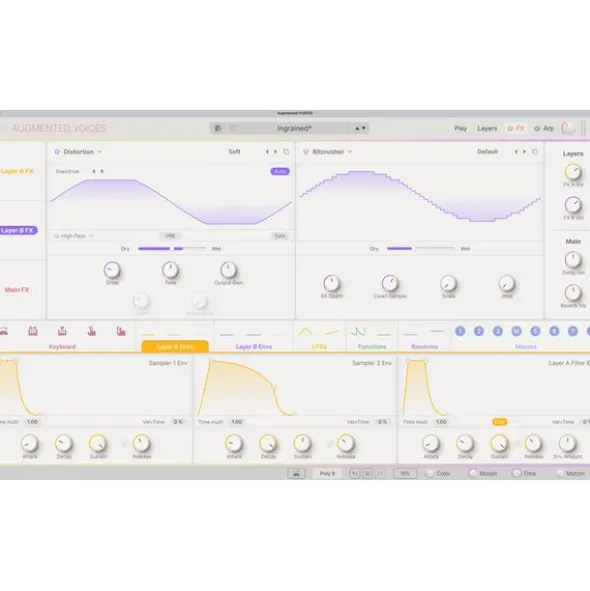Screen dimensions: 590x591
Task: Select macro circle number 3
Action: pyautogui.click(x=498, y=331)
